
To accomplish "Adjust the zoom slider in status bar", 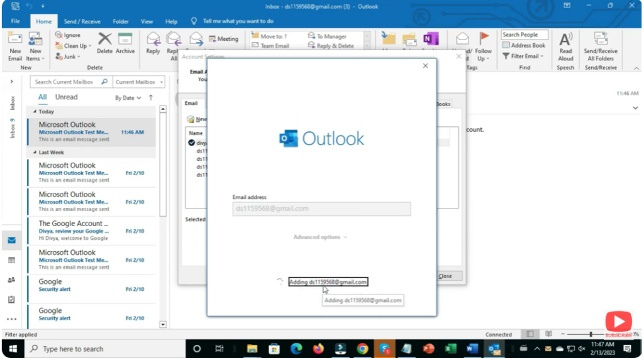I will pyautogui.click(x=591, y=334).
